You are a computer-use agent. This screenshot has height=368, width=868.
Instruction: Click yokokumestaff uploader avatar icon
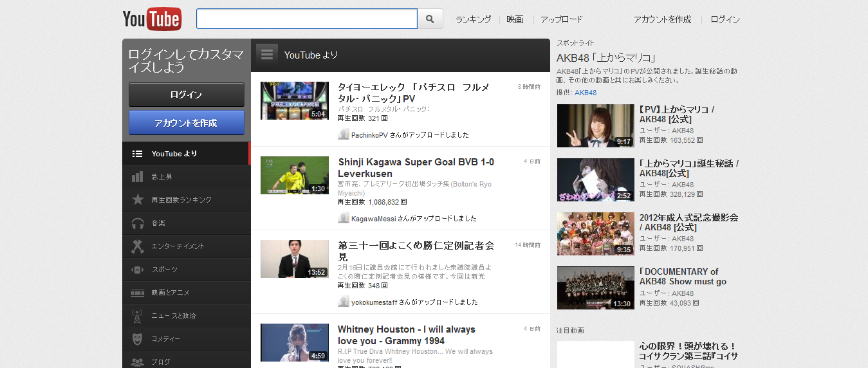coord(344,302)
